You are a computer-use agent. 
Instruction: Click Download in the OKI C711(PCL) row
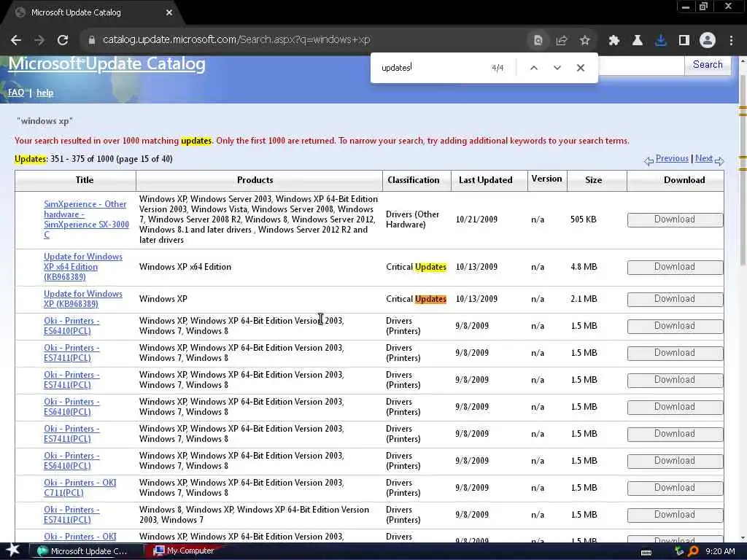pos(675,488)
